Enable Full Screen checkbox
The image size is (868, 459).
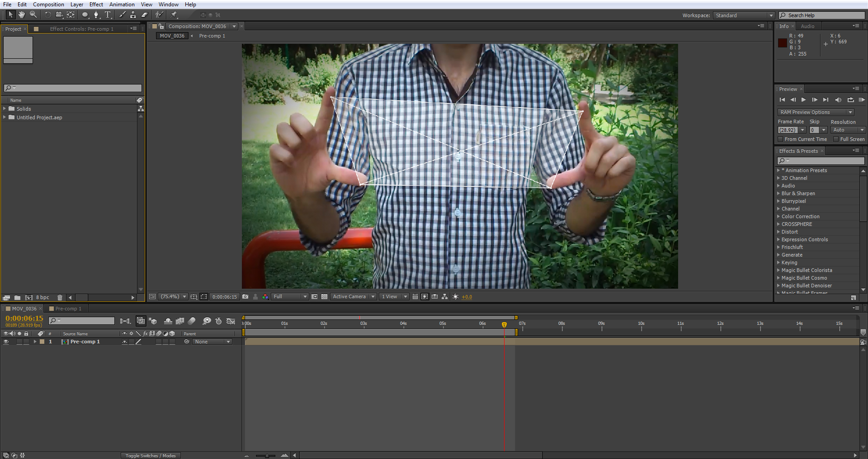(x=836, y=139)
